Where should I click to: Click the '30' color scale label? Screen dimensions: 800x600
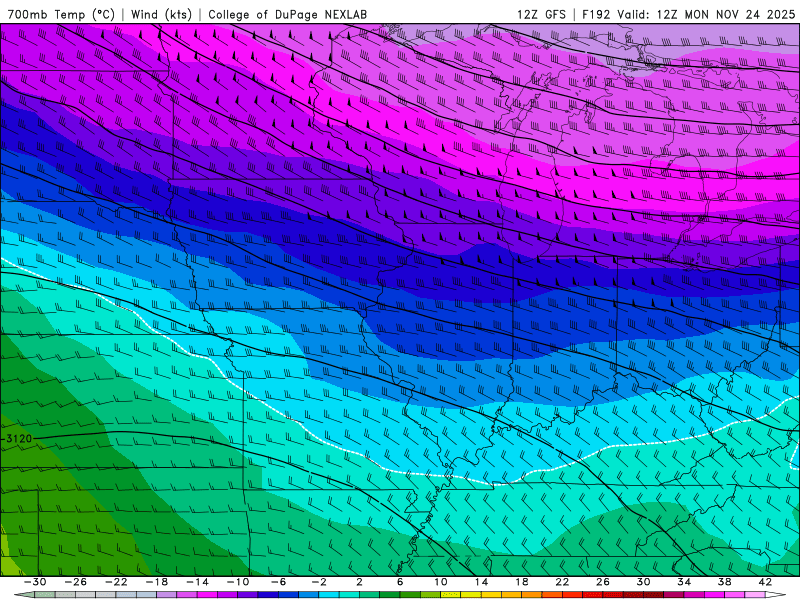(x=643, y=582)
